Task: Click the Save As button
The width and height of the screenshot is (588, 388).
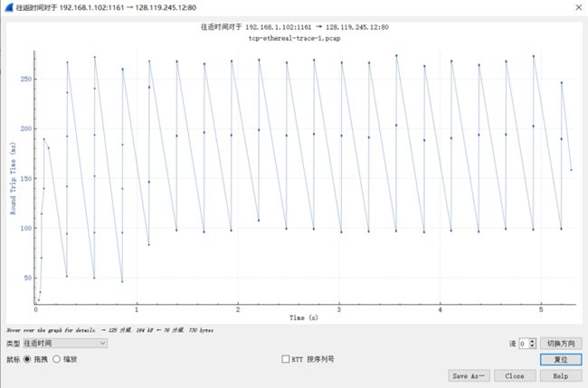Action: (469, 375)
